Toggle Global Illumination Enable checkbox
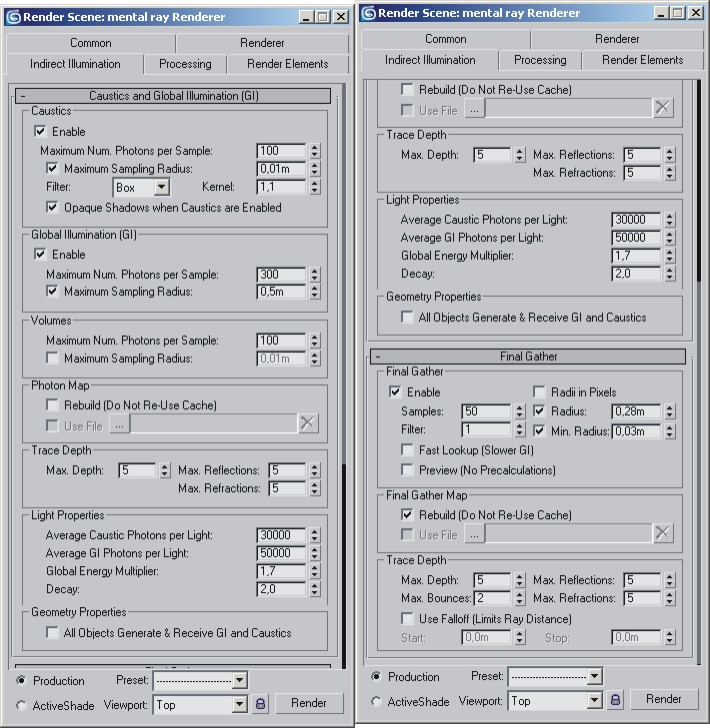 tap(40, 254)
